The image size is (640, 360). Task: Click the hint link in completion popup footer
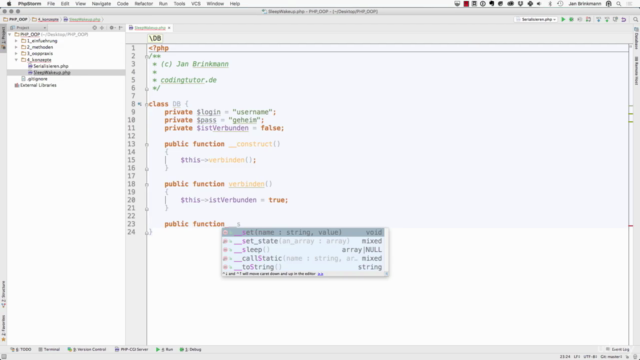(320, 274)
